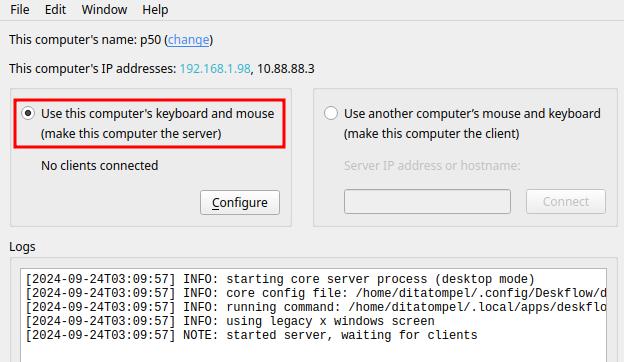Open the File menu
This screenshot has height=362, width=624.
click(x=20, y=9)
